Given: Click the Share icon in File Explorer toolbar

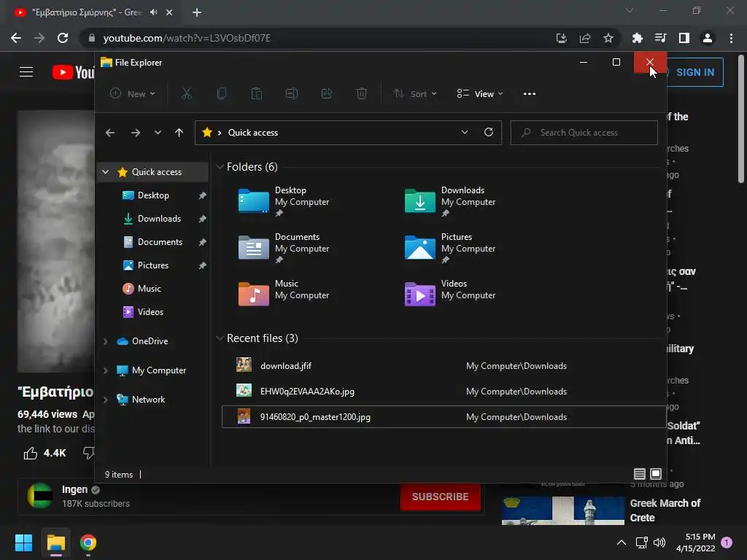Looking at the screenshot, I should [x=326, y=94].
